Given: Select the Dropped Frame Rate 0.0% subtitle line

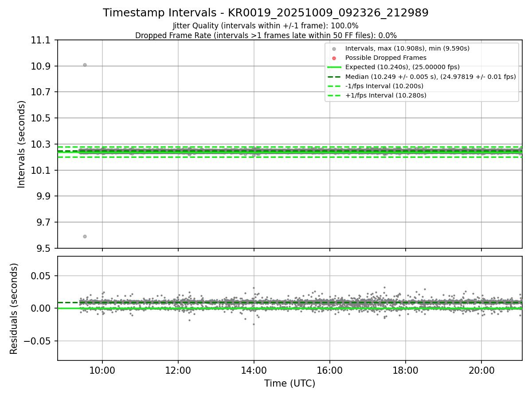Looking at the screenshot, I should [x=266, y=35].
